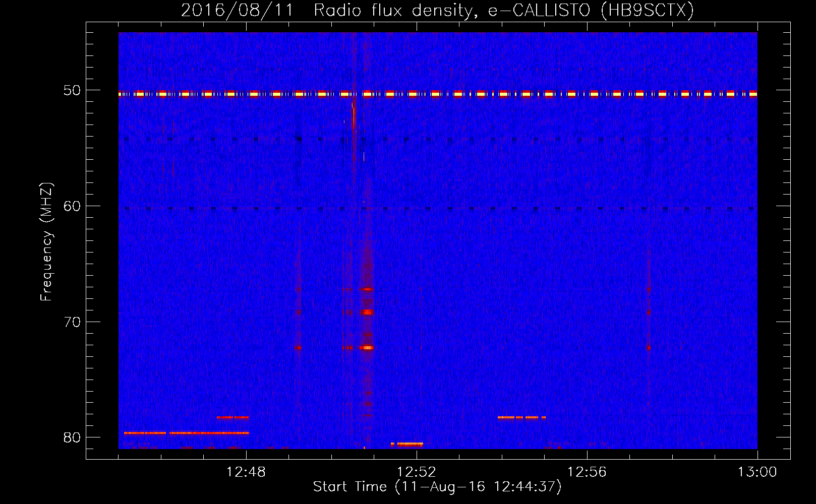Click the '13:00' time tick label
This screenshot has height=504, width=816.
(757, 472)
